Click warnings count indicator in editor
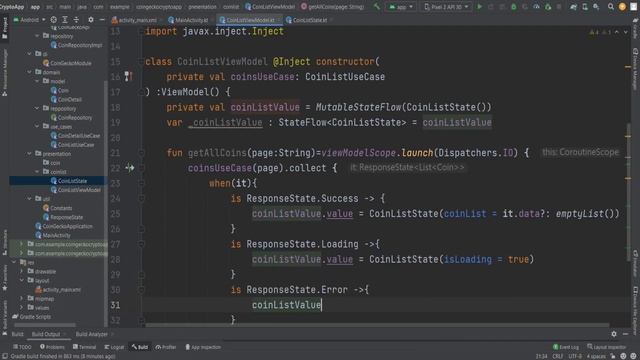 point(600,32)
